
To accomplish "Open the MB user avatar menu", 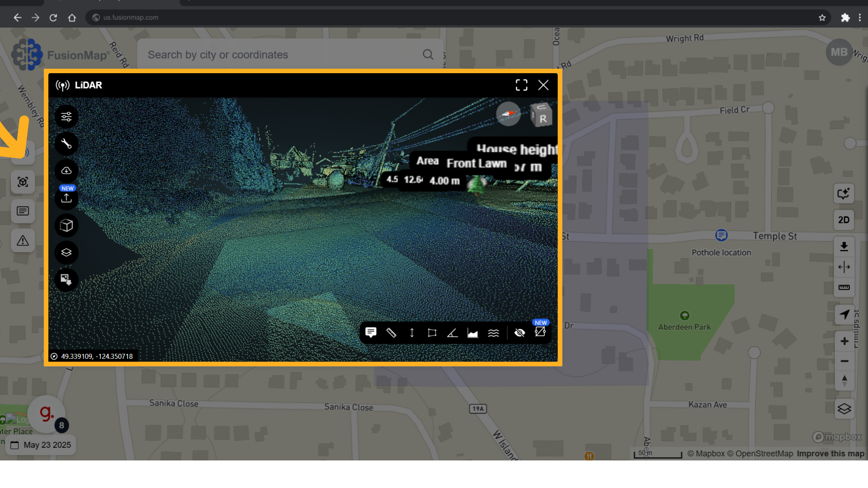I will click(839, 52).
